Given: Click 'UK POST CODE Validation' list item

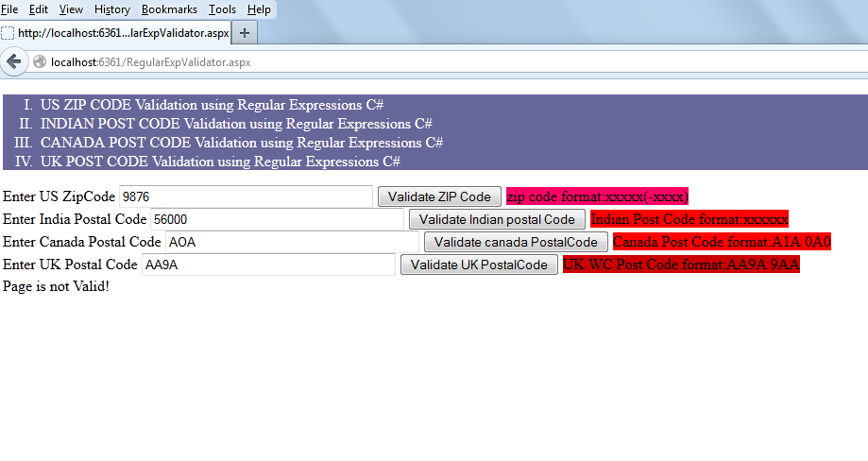Looking at the screenshot, I should point(220,161).
